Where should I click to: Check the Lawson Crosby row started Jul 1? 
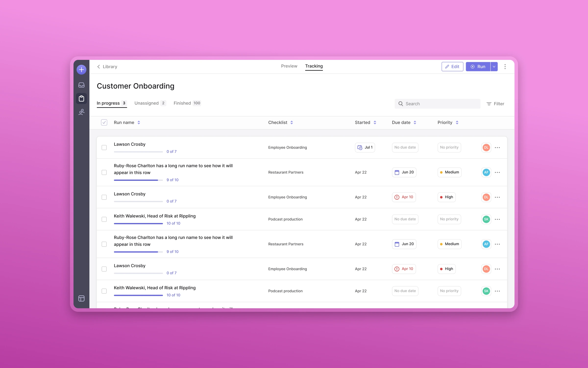104,147
